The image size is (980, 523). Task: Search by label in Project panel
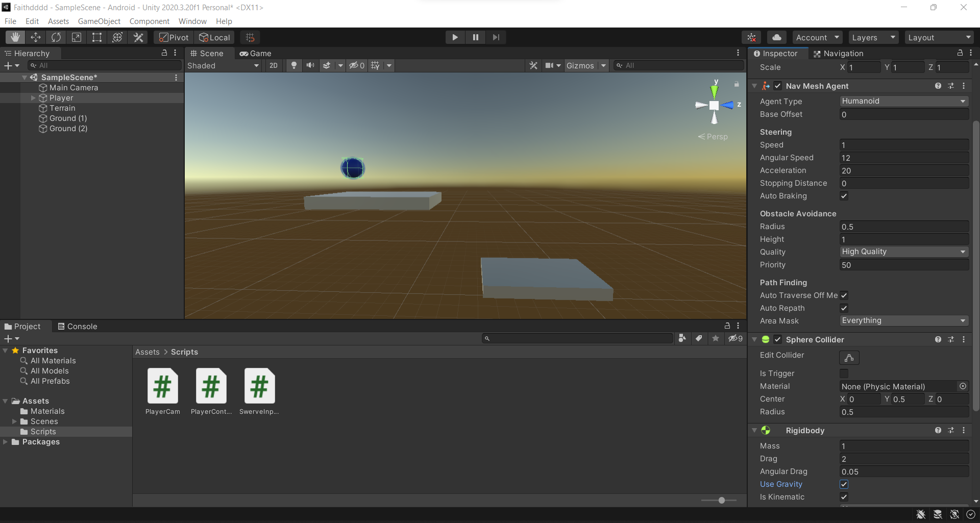pos(699,338)
